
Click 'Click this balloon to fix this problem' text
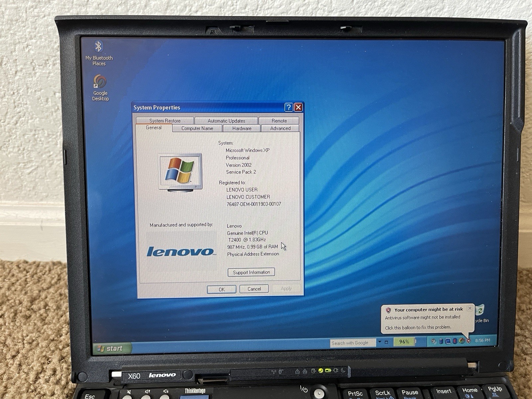click(x=418, y=328)
